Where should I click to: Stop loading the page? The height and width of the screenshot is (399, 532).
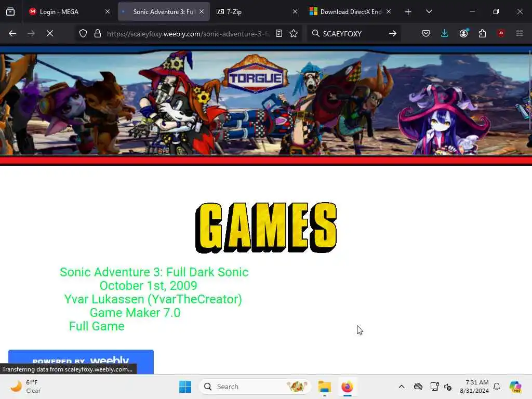click(50, 33)
